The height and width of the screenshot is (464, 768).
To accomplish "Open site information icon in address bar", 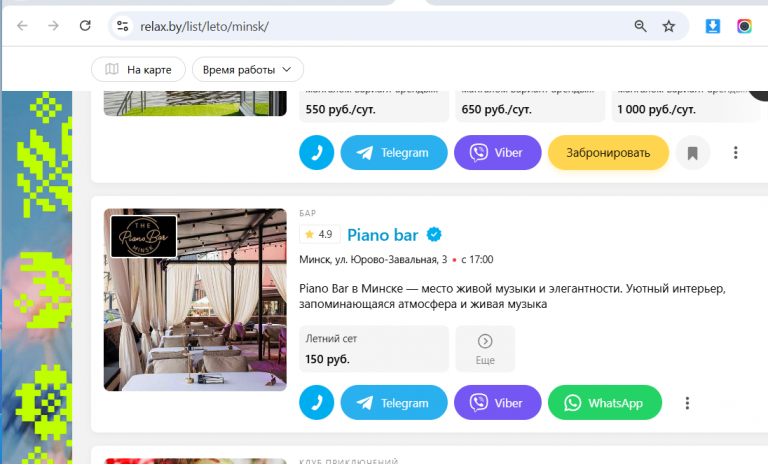I will point(122,26).
